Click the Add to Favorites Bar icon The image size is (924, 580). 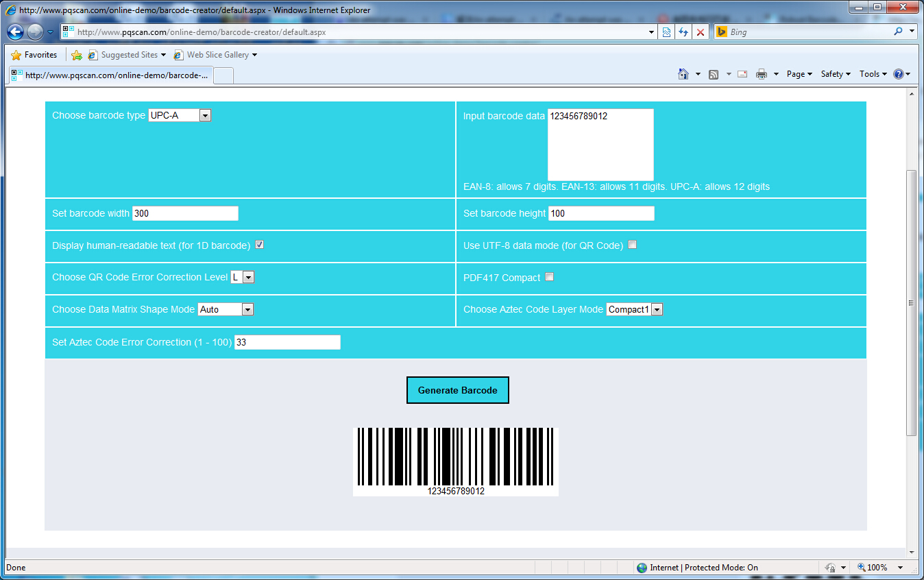pos(77,55)
